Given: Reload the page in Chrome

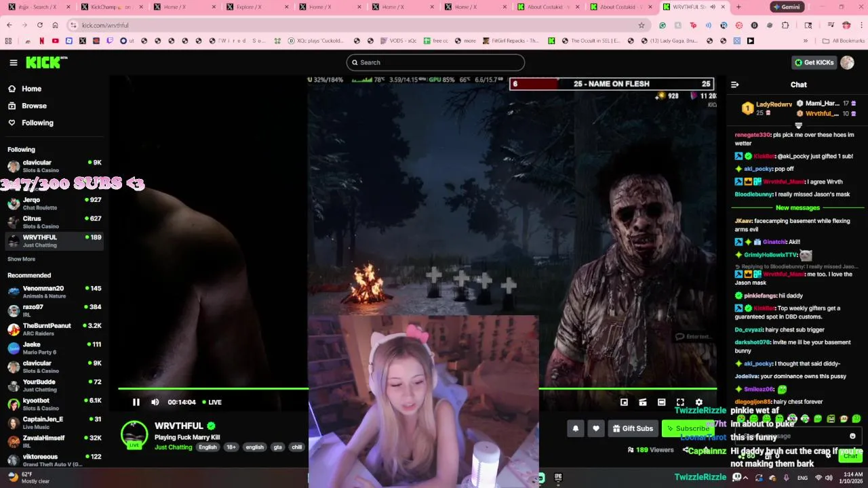Looking at the screenshot, I should click(x=40, y=25).
